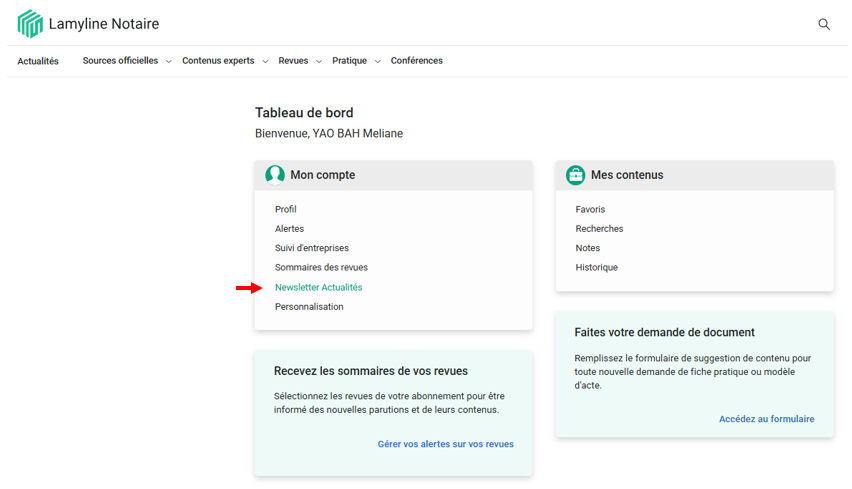Click the Lamyline Notaire logo icon
This screenshot has height=489, width=852.
30,24
